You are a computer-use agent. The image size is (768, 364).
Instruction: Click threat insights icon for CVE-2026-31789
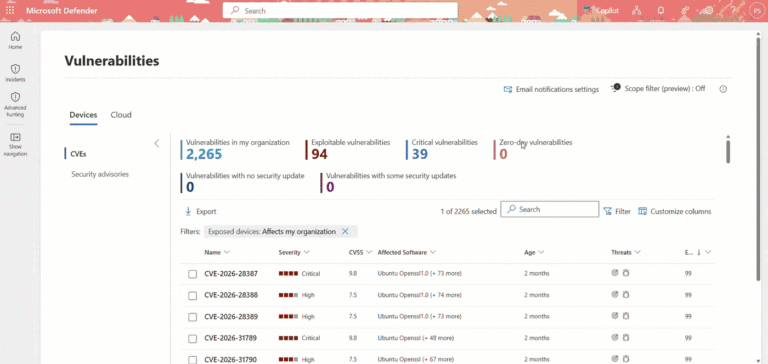615,337
